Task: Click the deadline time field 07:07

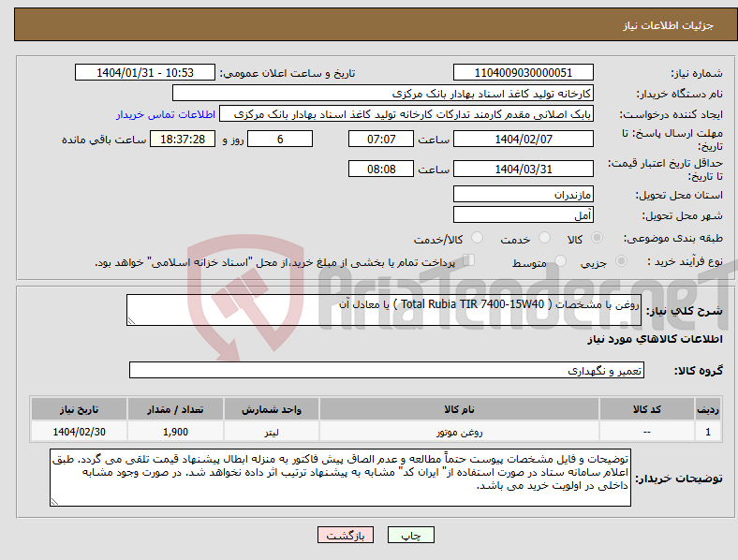Action: click(381, 139)
